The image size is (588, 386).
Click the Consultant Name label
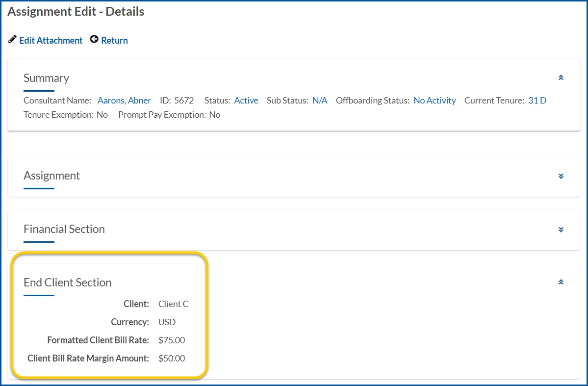(57, 101)
